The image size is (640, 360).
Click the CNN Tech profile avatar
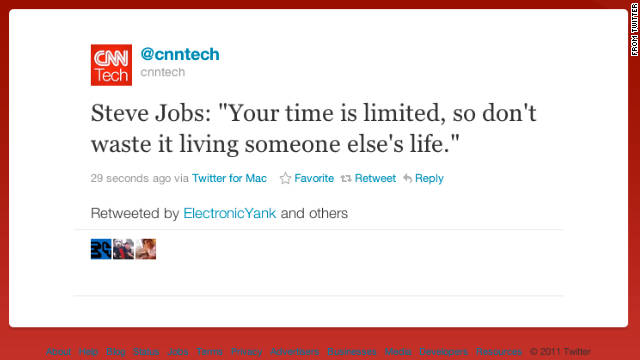[x=111, y=65]
